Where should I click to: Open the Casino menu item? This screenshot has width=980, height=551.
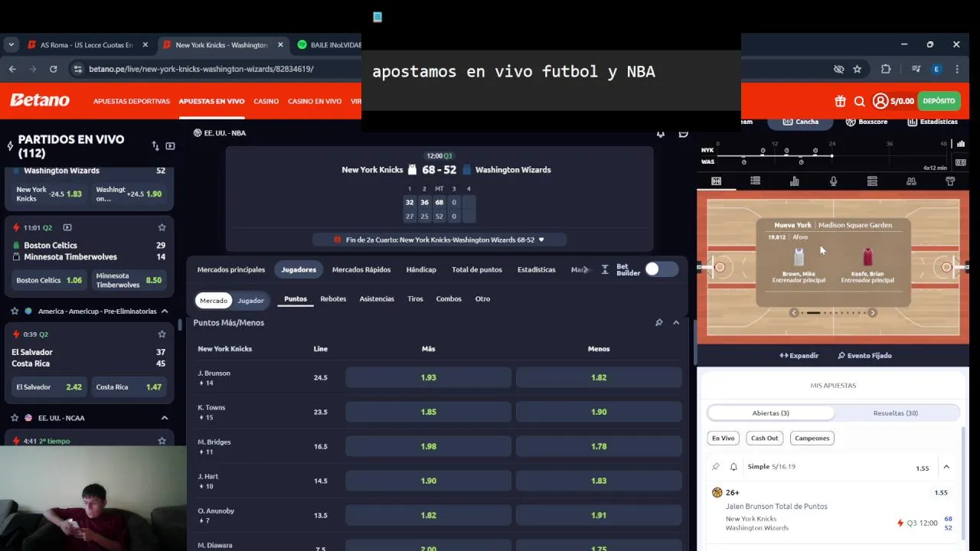pyautogui.click(x=266, y=101)
